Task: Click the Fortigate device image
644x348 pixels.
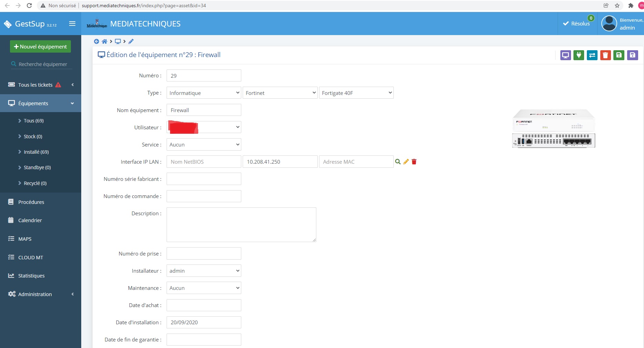Action: [x=553, y=129]
